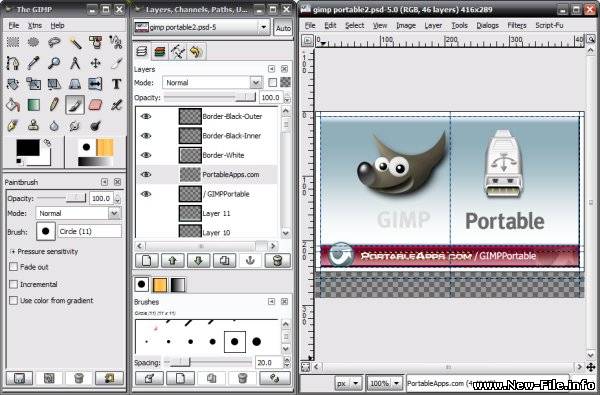Select the Eraser tool
Viewport: 600px width, 395px height.
coord(95,104)
